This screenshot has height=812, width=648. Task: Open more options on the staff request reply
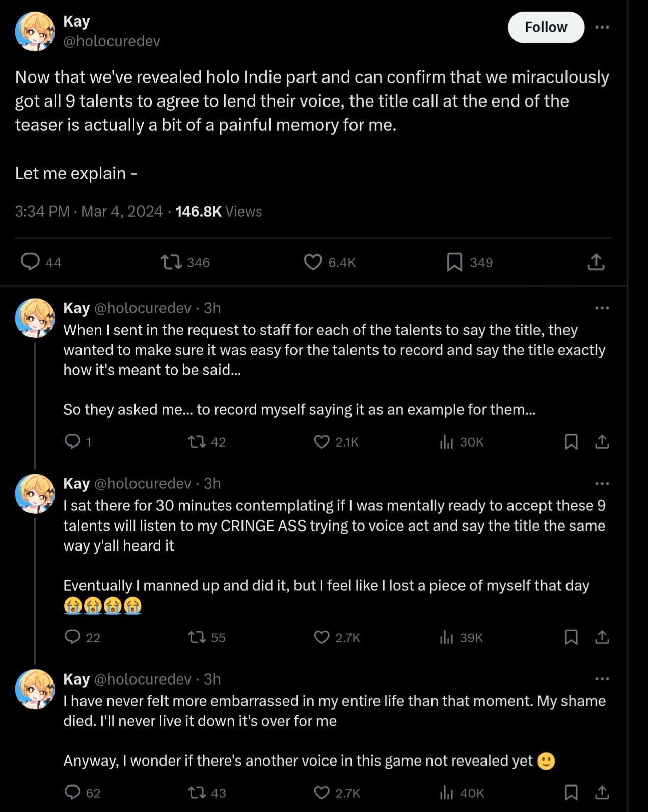(602, 308)
